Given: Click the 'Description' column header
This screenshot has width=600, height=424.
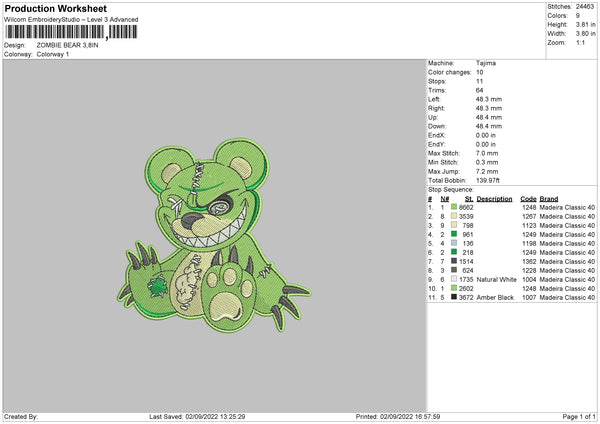Looking at the screenshot, I should (x=494, y=199).
